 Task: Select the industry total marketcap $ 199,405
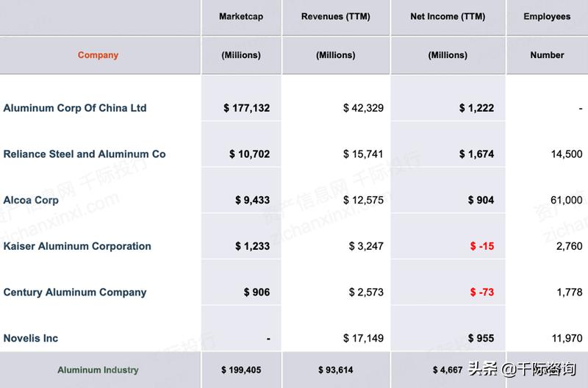pyautogui.click(x=241, y=370)
